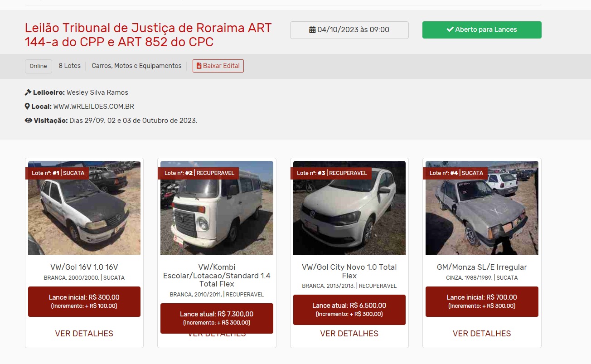Click the download icon in Baixar Edital
591x364 pixels.
(x=199, y=66)
